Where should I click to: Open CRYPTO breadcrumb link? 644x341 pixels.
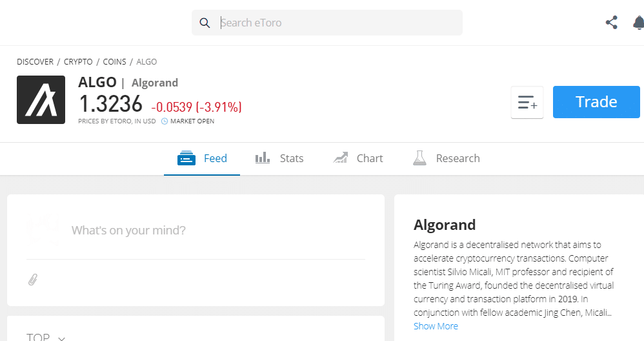[78, 61]
